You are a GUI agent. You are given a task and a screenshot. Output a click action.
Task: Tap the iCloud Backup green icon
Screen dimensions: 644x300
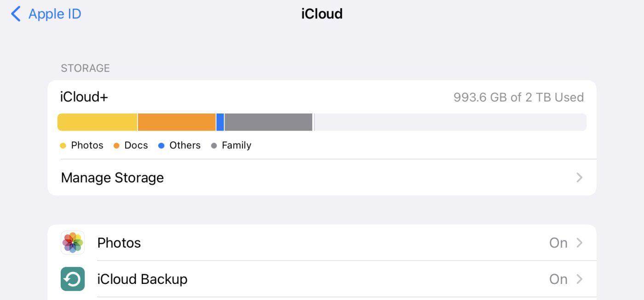tap(73, 279)
